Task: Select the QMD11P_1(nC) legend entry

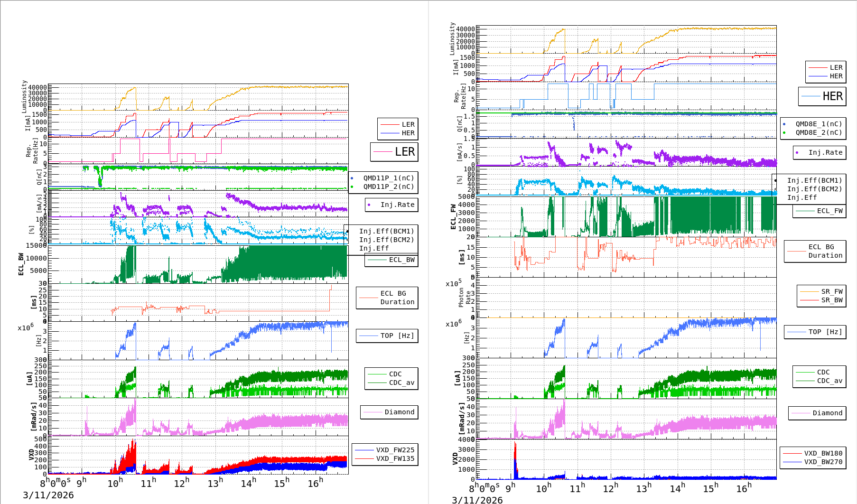Action: pos(388,178)
